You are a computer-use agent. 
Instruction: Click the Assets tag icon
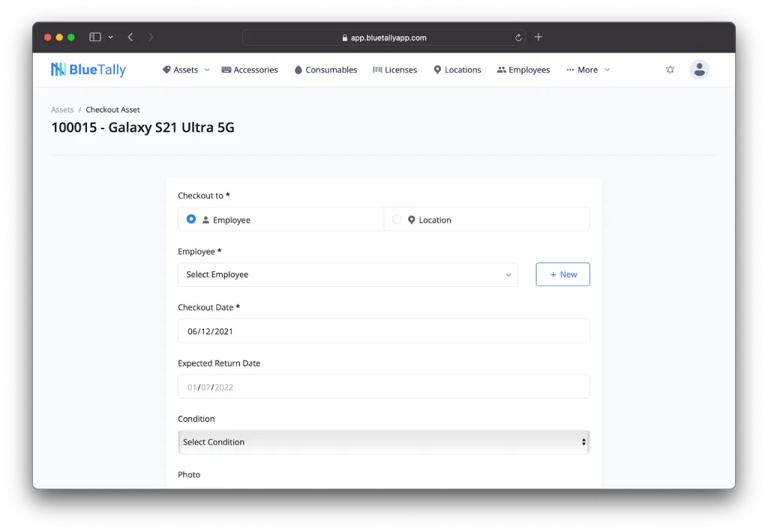(x=166, y=70)
